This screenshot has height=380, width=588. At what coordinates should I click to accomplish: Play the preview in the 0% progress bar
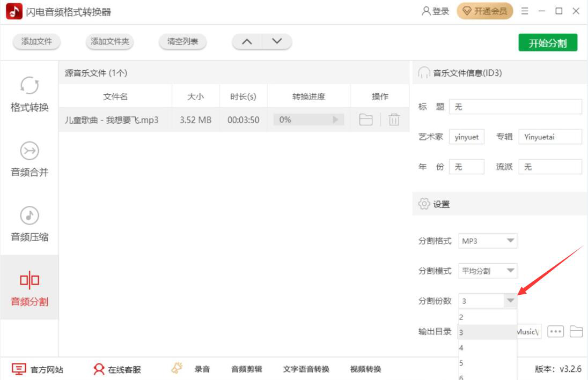tap(335, 120)
